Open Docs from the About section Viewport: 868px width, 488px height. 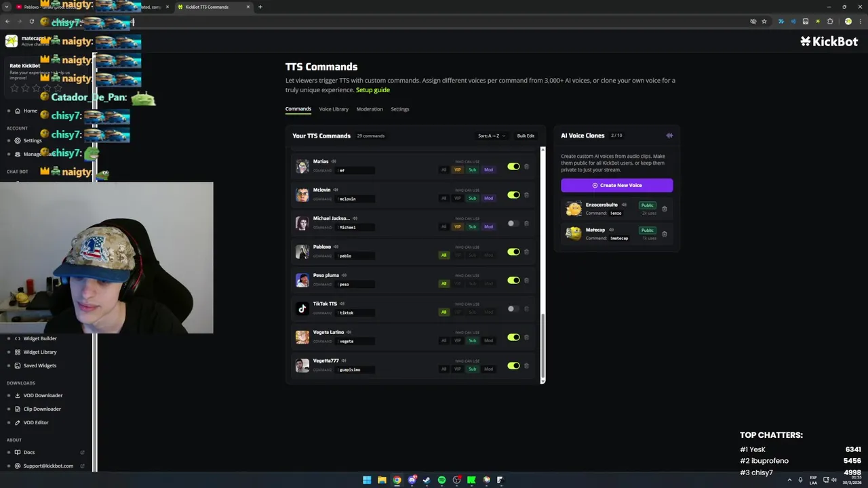pos(29,452)
